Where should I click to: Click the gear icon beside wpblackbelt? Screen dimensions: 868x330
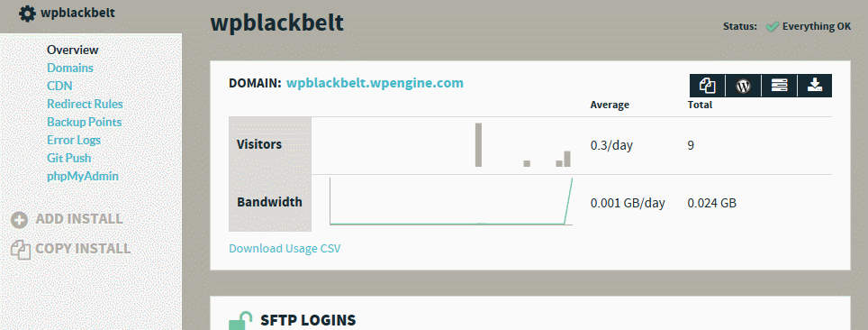tap(27, 13)
